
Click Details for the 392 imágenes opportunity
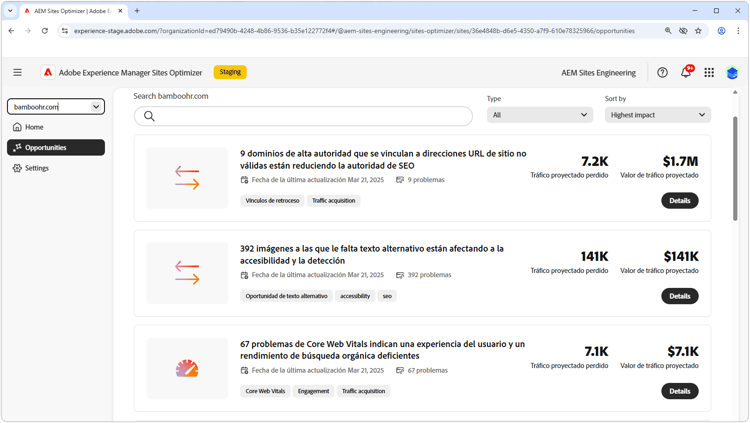680,296
